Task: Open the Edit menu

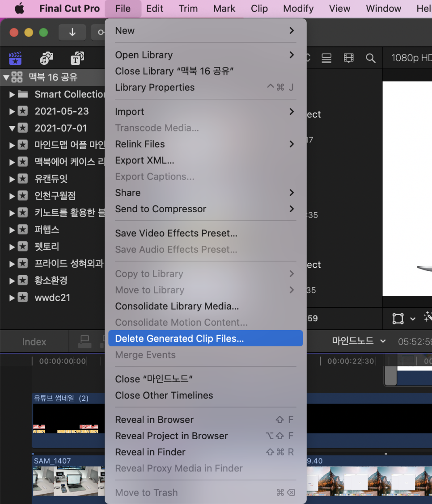Action: coord(155,8)
